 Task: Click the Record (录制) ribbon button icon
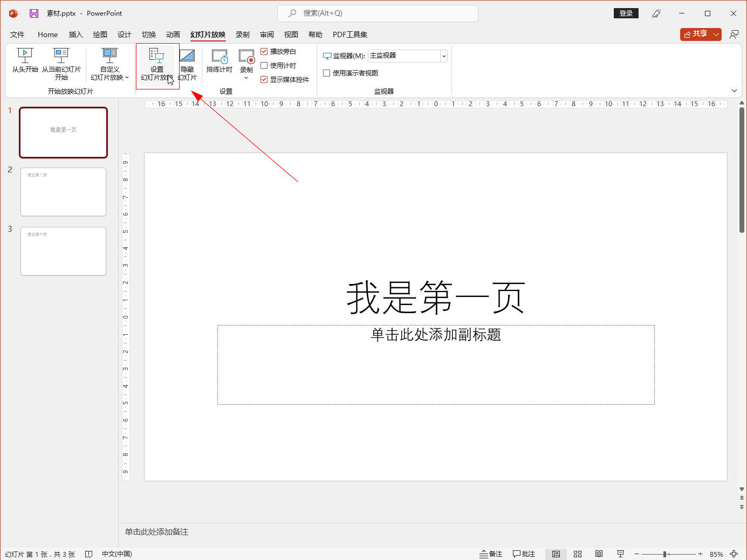tap(246, 57)
